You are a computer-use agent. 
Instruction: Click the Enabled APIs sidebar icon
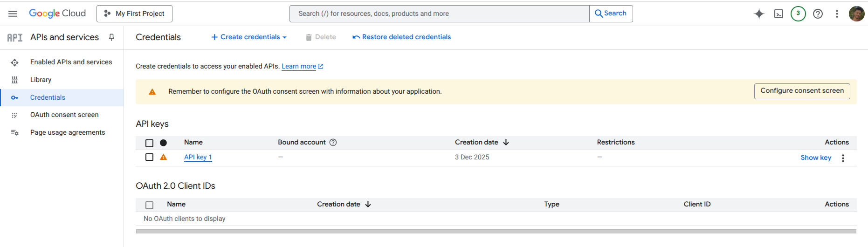coord(14,62)
